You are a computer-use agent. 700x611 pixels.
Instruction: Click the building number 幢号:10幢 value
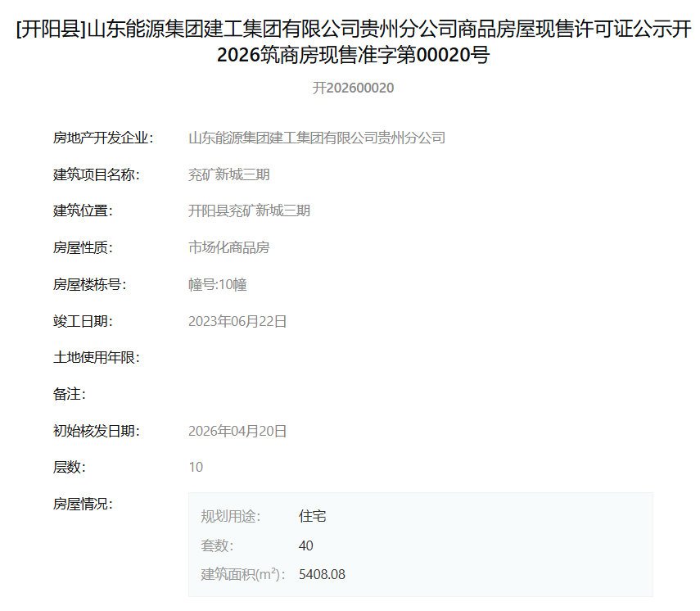(218, 284)
